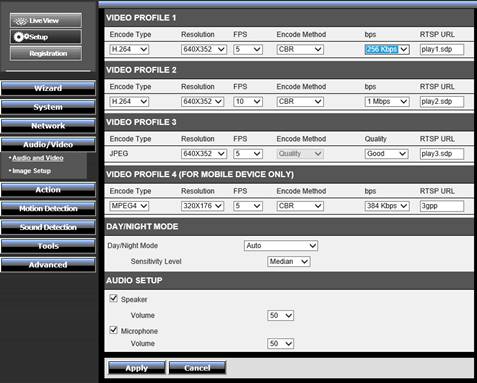Image resolution: width=477 pixels, height=383 pixels.
Task: Expand Video Profile 4 Encode Method dropdown
Action: tap(300, 206)
